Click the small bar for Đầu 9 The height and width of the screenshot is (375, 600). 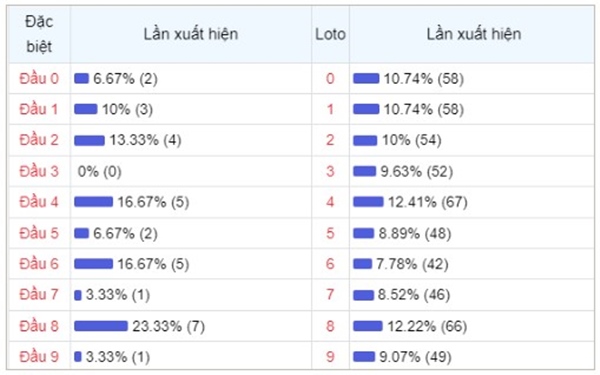click(x=78, y=357)
